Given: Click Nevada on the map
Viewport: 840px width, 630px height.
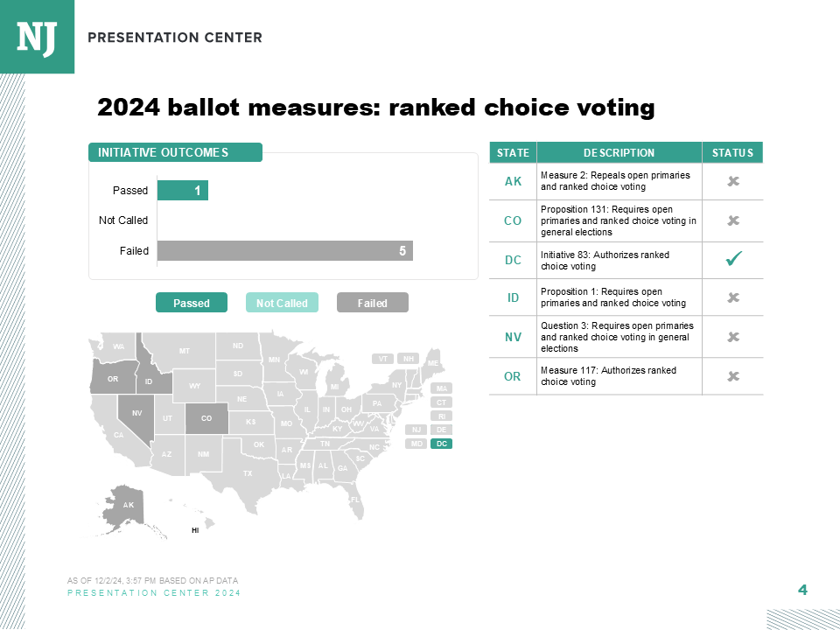Looking at the screenshot, I should pos(136,411).
